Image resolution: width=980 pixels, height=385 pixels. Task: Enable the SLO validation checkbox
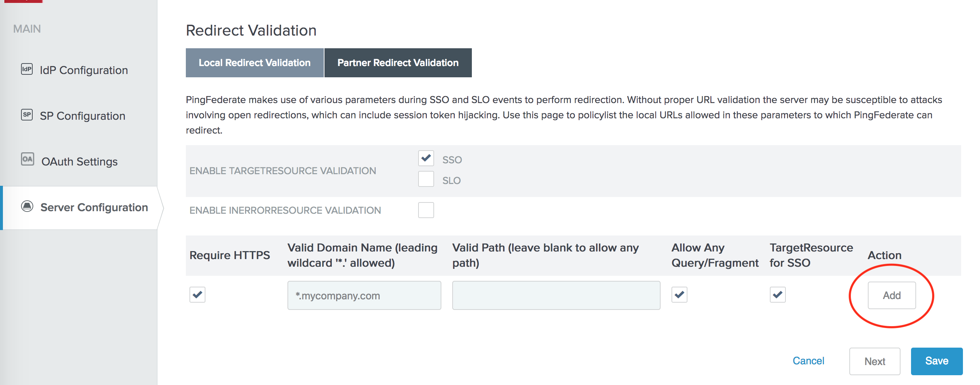click(x=426, y=179)
